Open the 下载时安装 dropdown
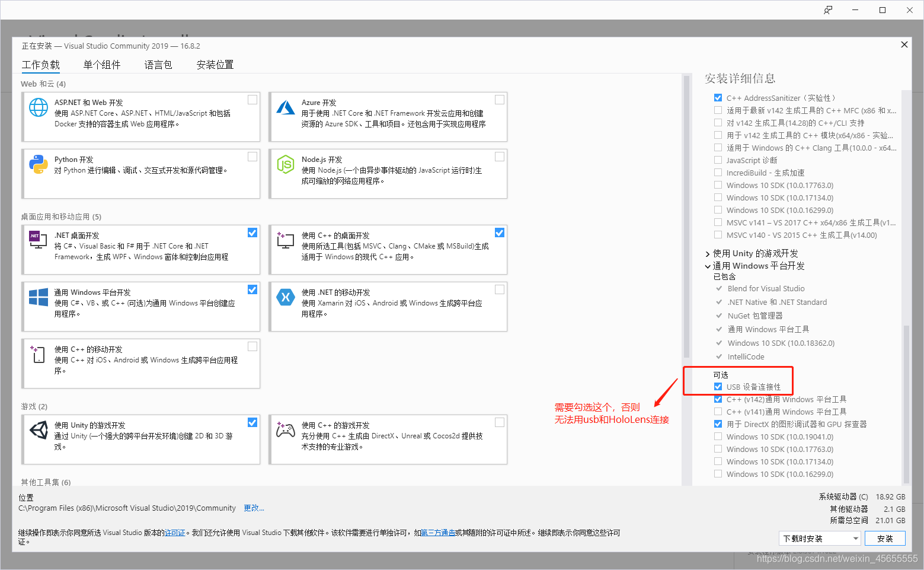 pyautogui.click(x=819, y=539)
